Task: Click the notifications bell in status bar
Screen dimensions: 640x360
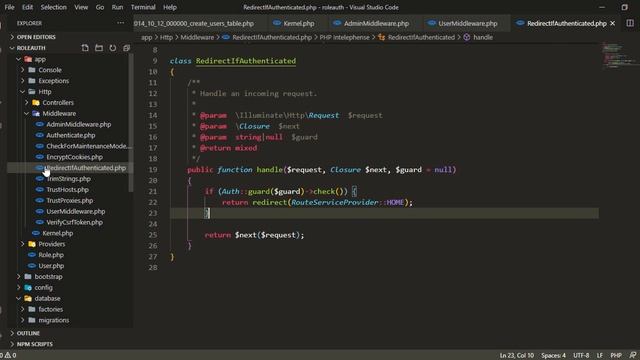Action: click(x=633, y=355)
